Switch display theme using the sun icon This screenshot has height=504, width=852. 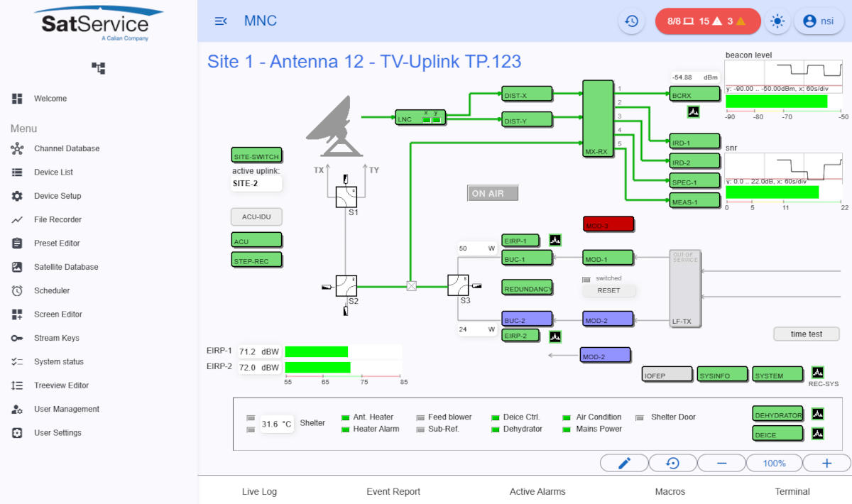[x=777, y=21]
